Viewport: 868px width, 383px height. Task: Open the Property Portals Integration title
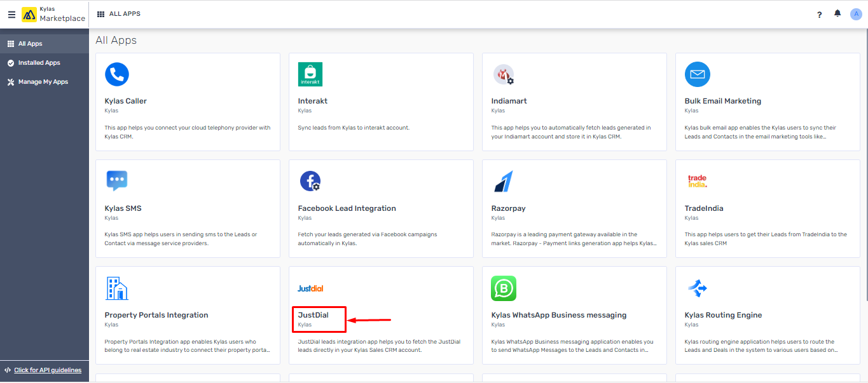(x=156, y=315)
